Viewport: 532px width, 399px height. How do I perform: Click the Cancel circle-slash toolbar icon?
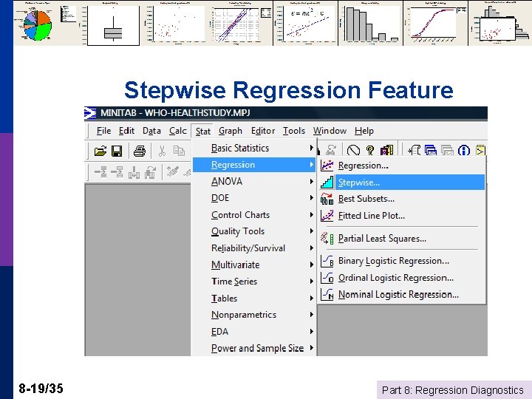(x=353, y=150)
